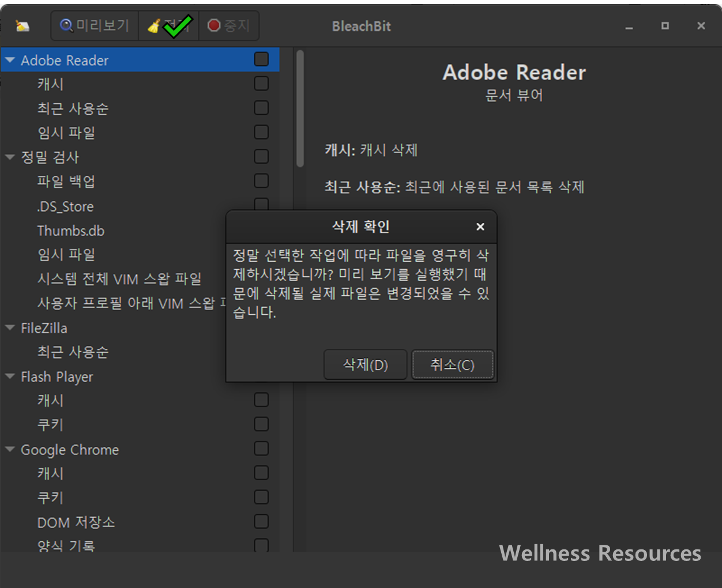722x588 pixels.
Task: Close the BleachBit window
Action: [x=701, y=26]
